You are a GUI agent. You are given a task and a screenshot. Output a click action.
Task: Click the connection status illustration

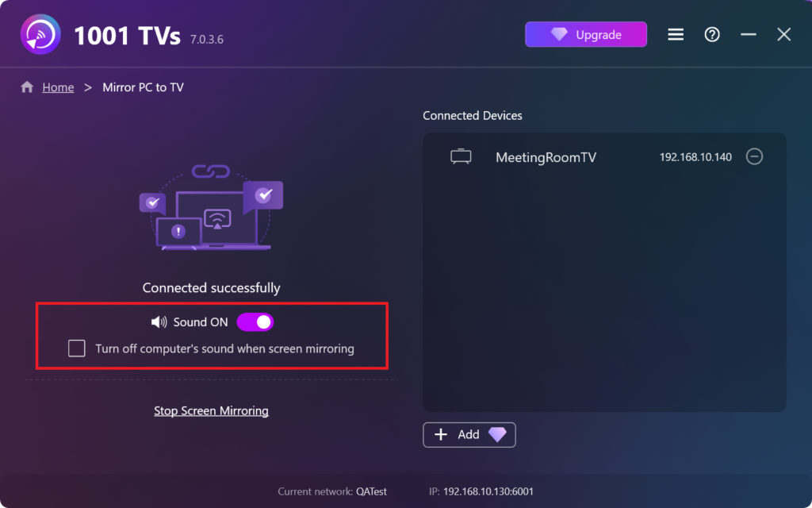(x=211, y=207)
